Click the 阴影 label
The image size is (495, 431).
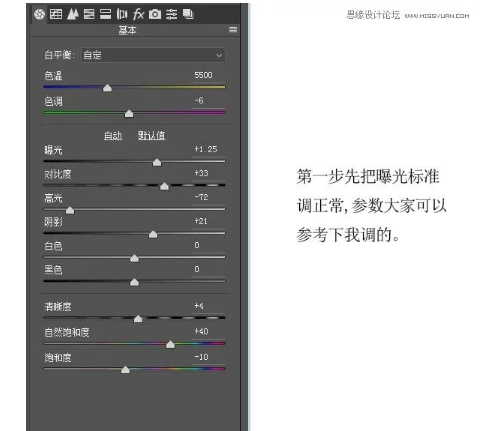point(53,222)
